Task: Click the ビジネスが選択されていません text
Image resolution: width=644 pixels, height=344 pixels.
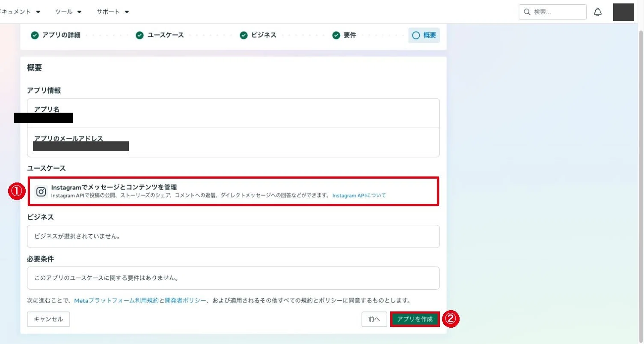Action: coord(77,236)
